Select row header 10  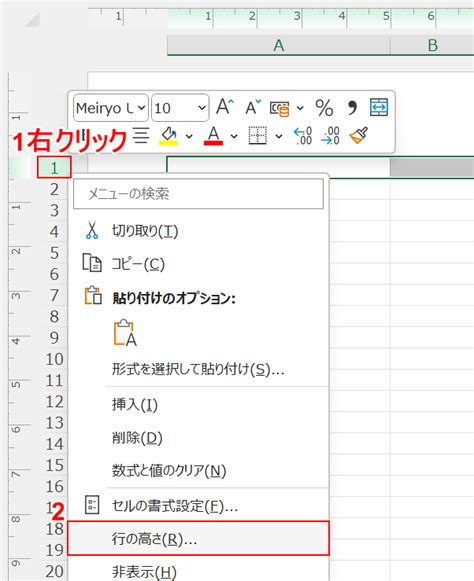click(x=54, y=359)
